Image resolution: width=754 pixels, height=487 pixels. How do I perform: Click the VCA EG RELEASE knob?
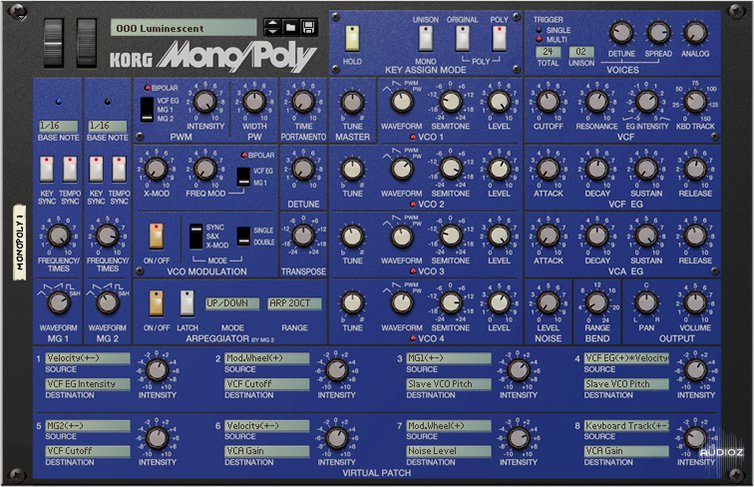pos(695,236)
